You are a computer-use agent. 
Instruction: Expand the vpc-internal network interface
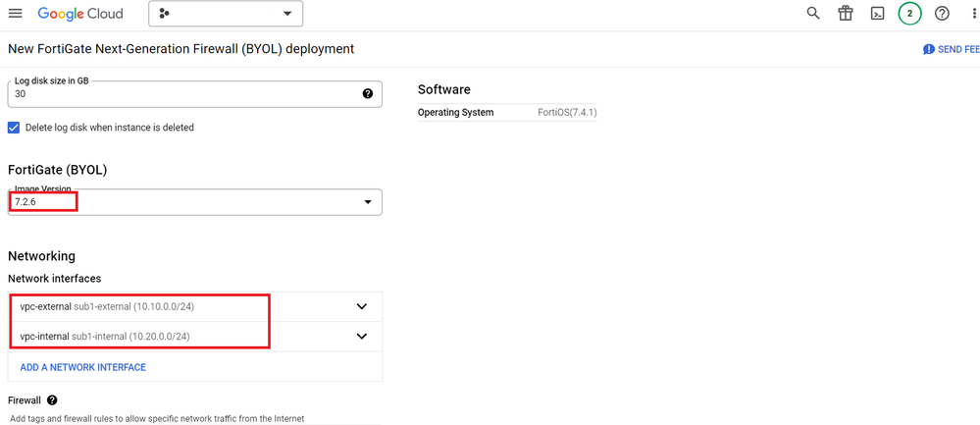(361, 336)
